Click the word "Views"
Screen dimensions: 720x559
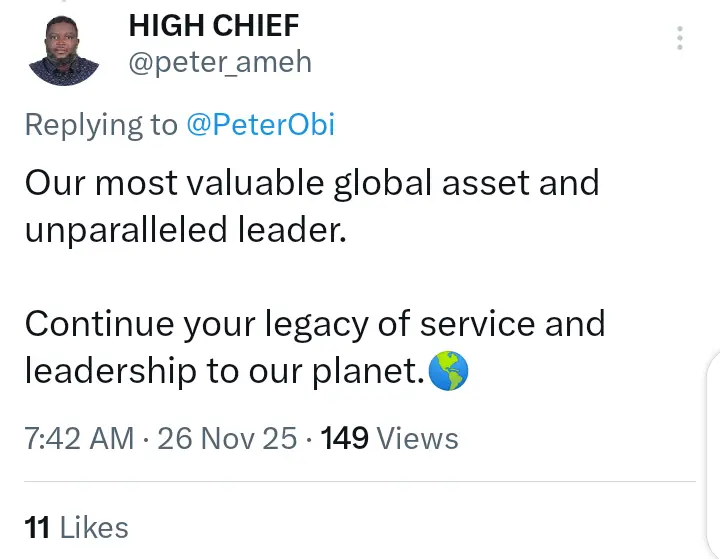click(x=419, y=439)
